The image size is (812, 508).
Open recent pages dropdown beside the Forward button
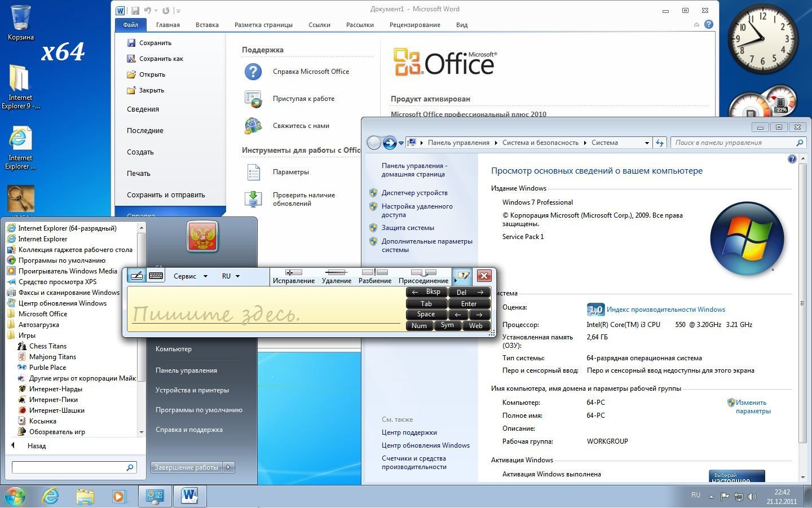click(x=401, y=143)
